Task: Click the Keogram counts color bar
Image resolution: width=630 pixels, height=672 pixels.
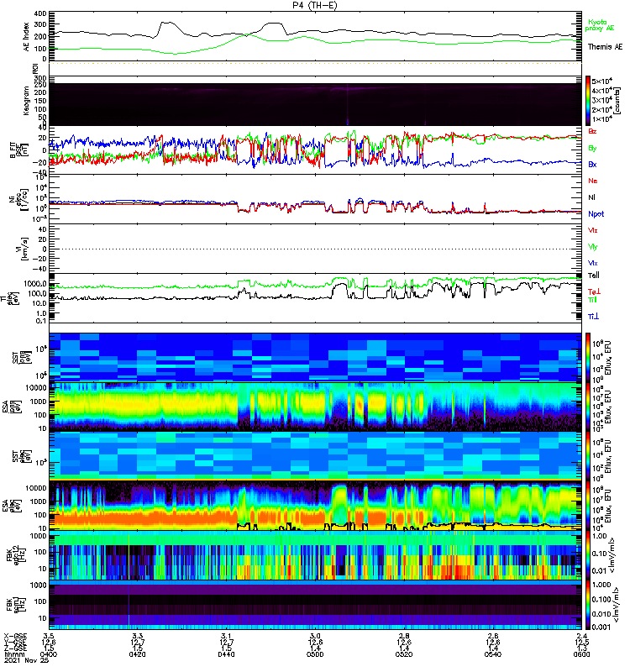Action: tap(588, 101)
